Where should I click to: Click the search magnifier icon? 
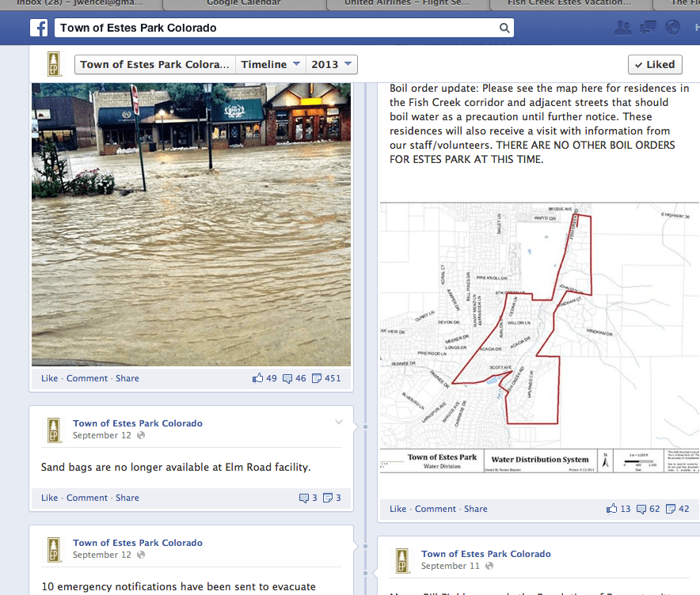[504, 28]
